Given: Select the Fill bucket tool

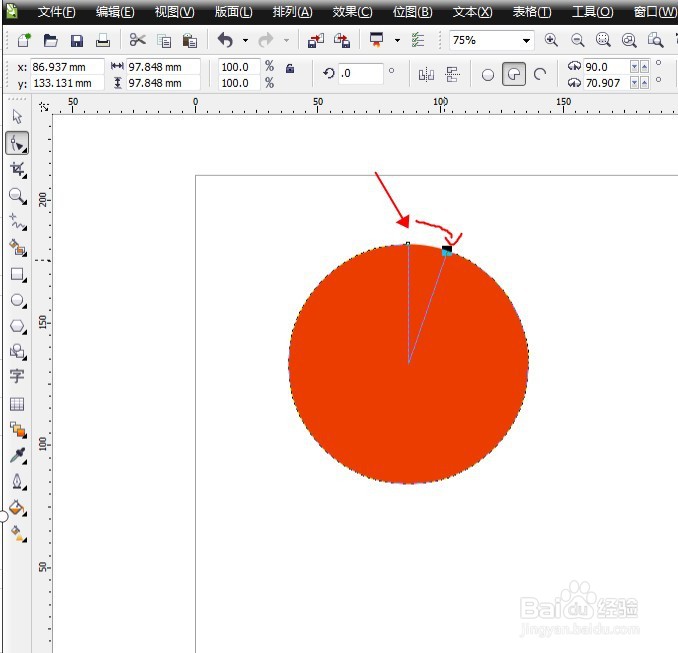Looking at the screenshot, I should (17, 507).
